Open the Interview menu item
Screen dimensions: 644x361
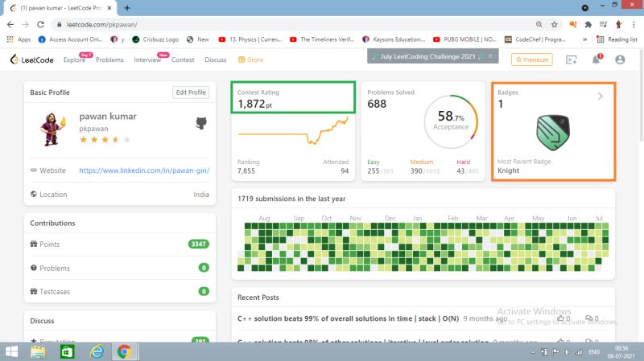coord(147,59)
